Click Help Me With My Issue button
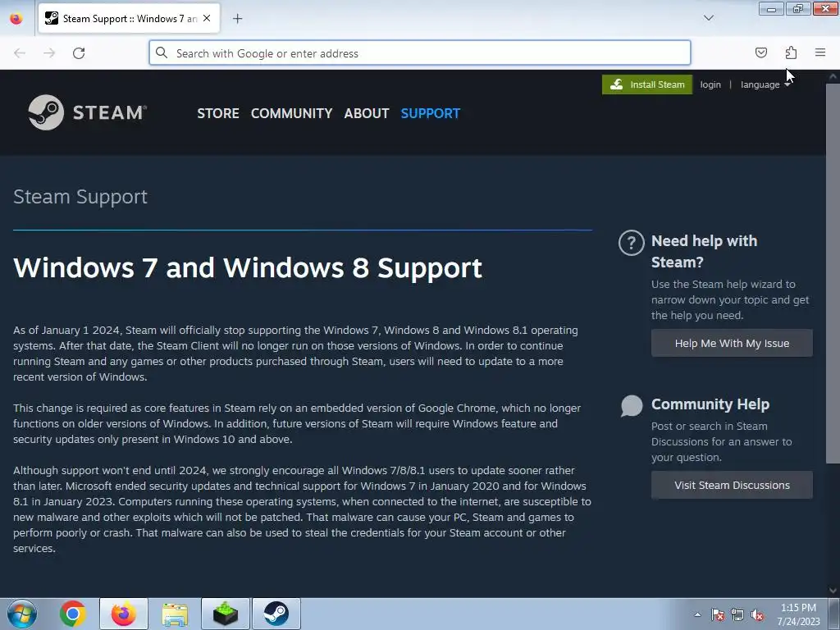840x630 pixels. 732,344
